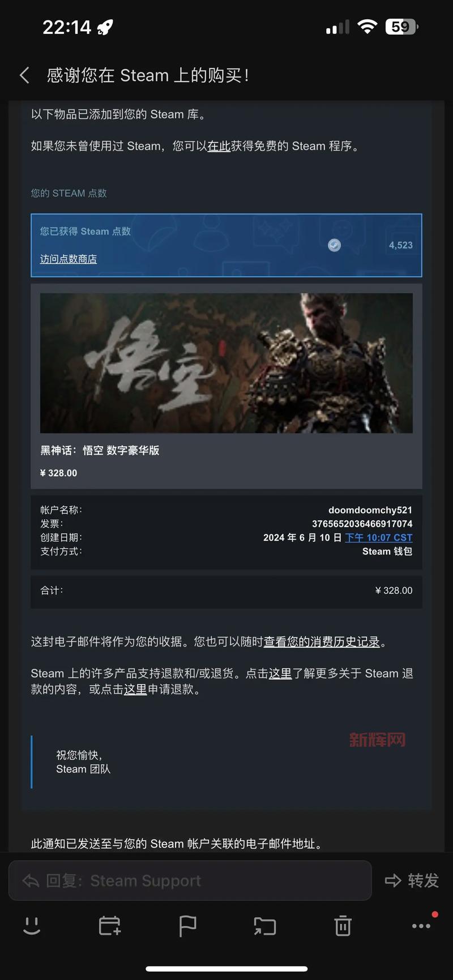Viewport: 453px width, 980px height.
Task: Tap the battery indicator in the status bar
Action: 401,27
